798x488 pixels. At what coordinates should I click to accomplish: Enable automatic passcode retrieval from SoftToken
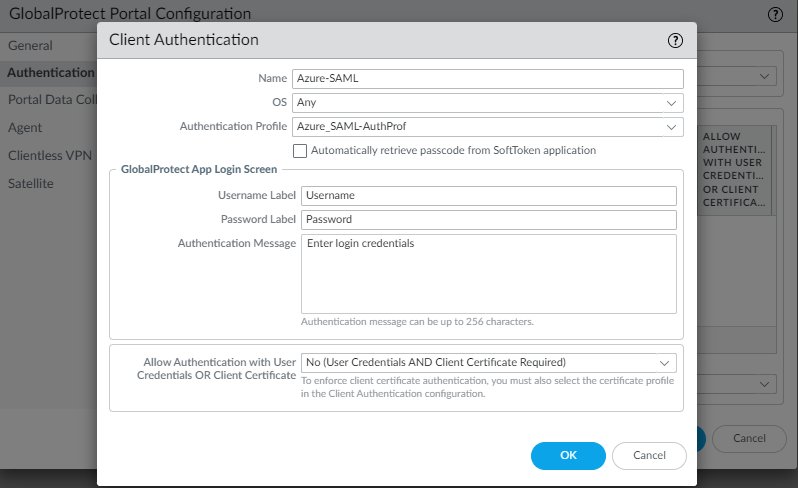(x=300, y=151)
